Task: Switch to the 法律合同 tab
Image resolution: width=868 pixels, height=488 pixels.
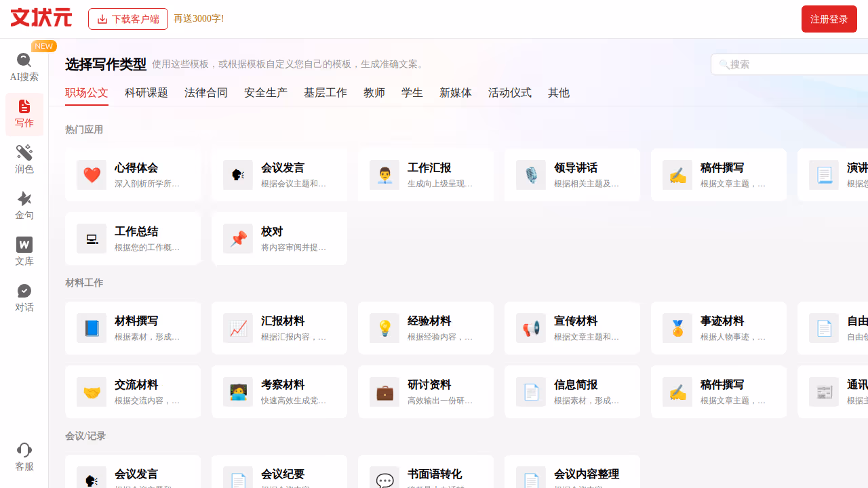Action: point(206,93)
